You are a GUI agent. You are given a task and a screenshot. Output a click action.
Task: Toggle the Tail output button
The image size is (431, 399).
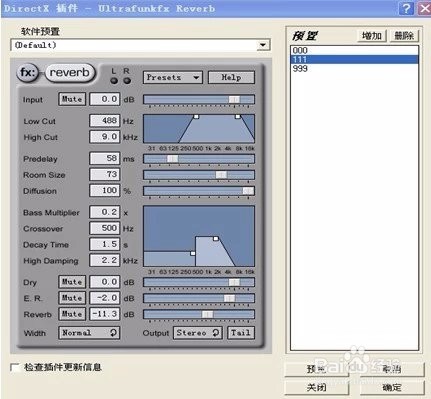point(241,333)
